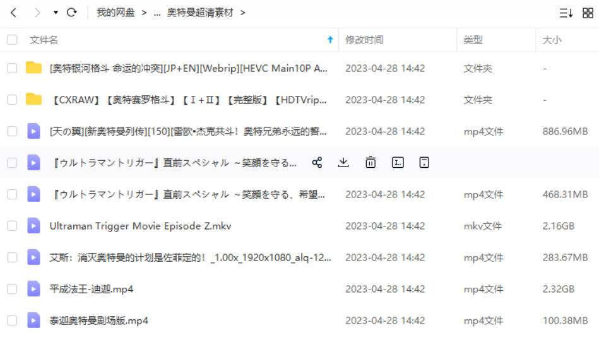The image size is (599, 364).
Task: Open 平成法王-迪迦.mp4 file name
Action: [x=92, y=289]
